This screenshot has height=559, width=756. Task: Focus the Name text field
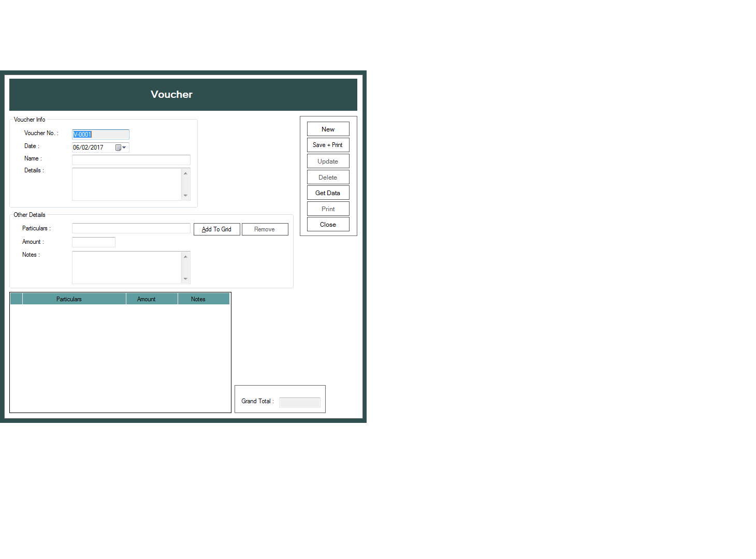(x=131, y=160)
